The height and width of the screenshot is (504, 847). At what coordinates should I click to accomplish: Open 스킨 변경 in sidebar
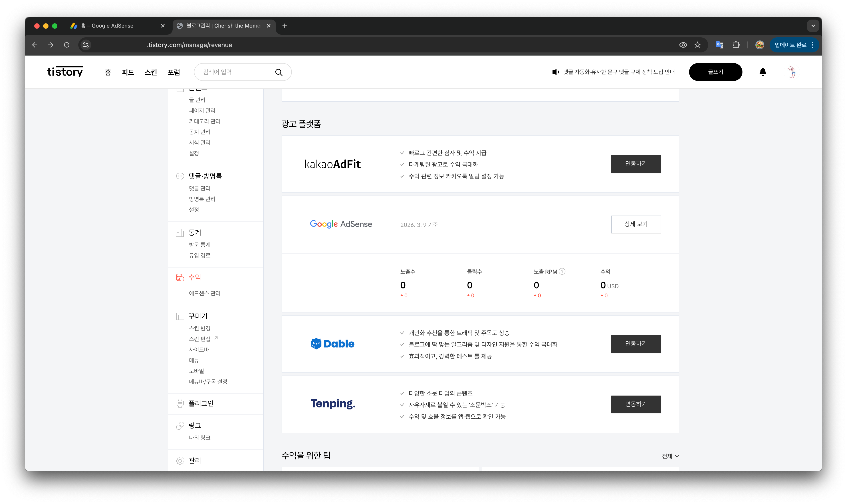(200, 328)
